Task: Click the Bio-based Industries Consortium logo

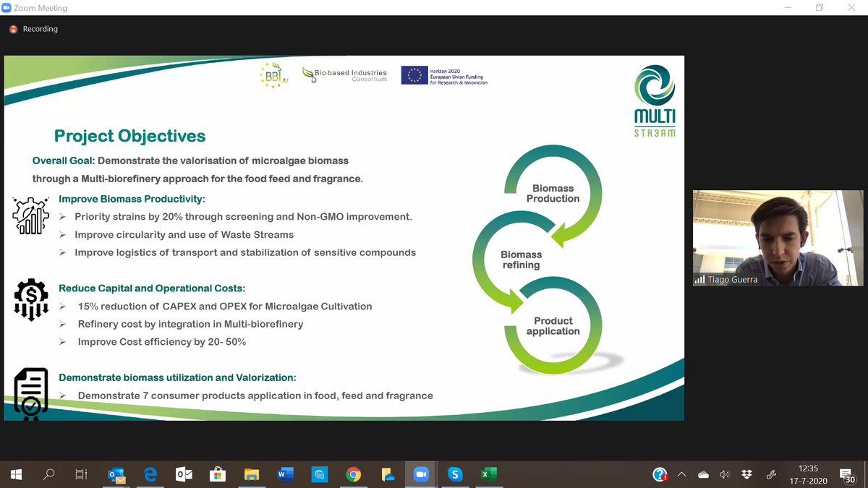Action: pos(345,75)
